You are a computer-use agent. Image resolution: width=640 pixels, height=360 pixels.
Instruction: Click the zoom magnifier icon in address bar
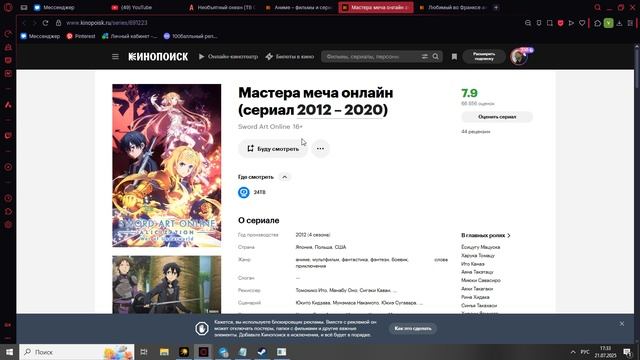(x=528, y=23)
